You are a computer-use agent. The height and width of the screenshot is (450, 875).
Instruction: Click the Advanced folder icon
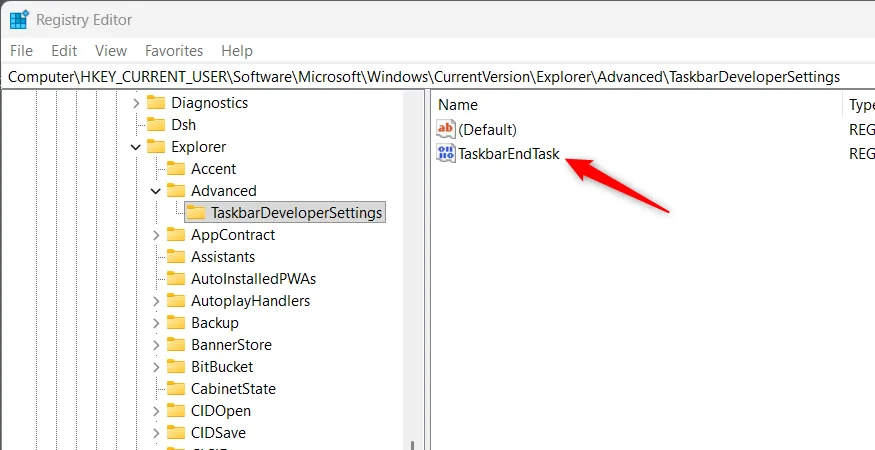coord(176,191)
